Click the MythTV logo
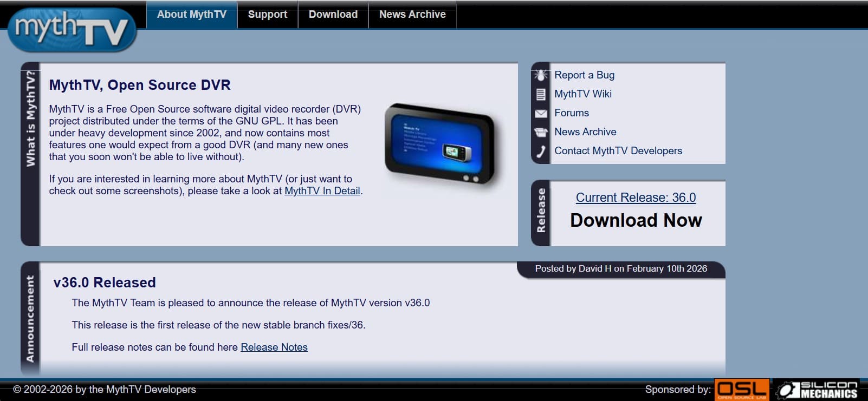Viewport: 868px width, 401px height. (x=72, y=30)
